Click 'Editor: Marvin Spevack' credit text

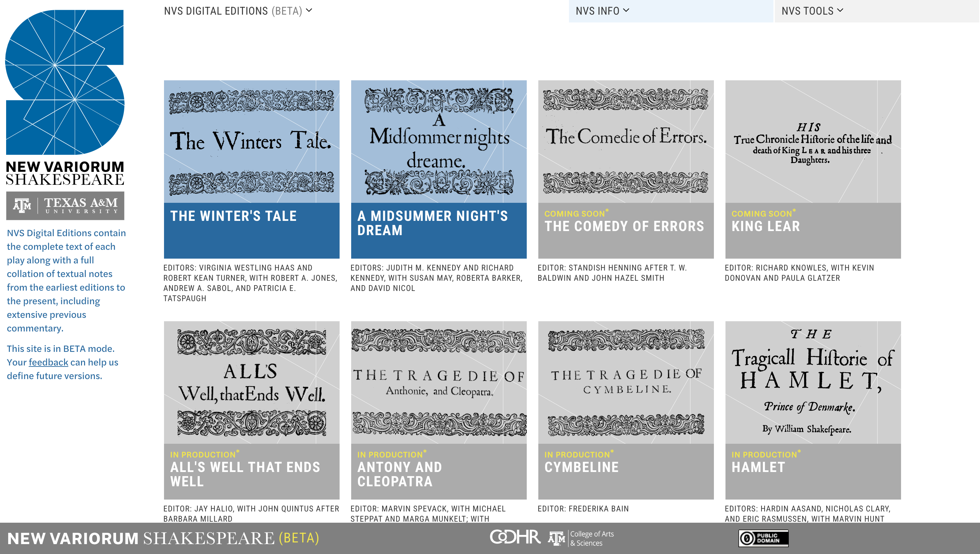428,514
